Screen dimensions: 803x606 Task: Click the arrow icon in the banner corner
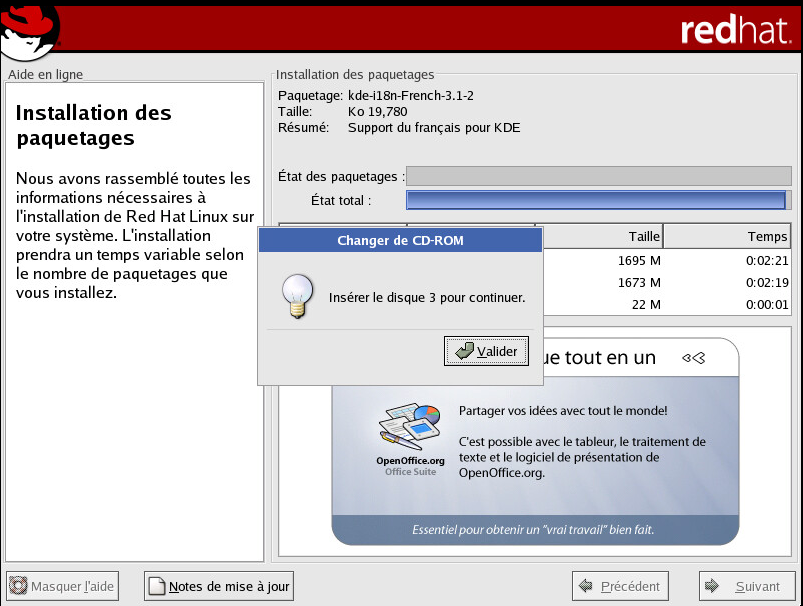[694, 357]
